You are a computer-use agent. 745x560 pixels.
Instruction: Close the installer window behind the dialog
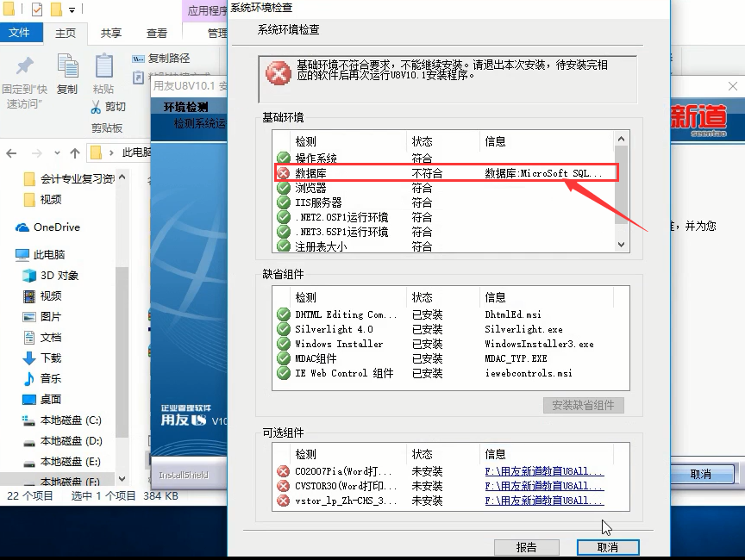click(x=733, y=86)
